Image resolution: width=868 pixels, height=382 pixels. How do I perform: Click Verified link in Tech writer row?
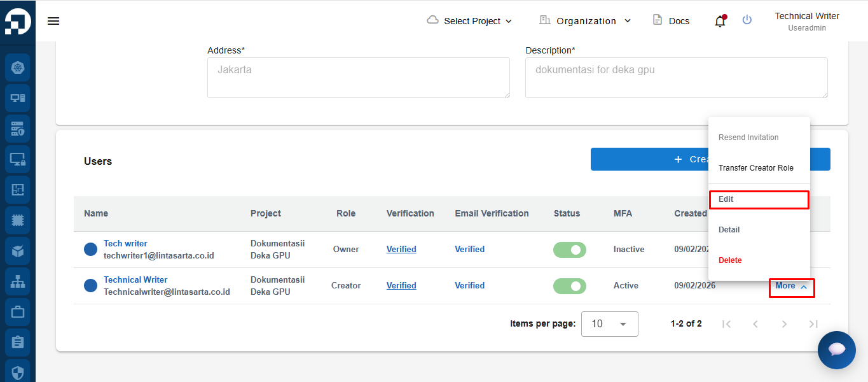coord(401,250)
